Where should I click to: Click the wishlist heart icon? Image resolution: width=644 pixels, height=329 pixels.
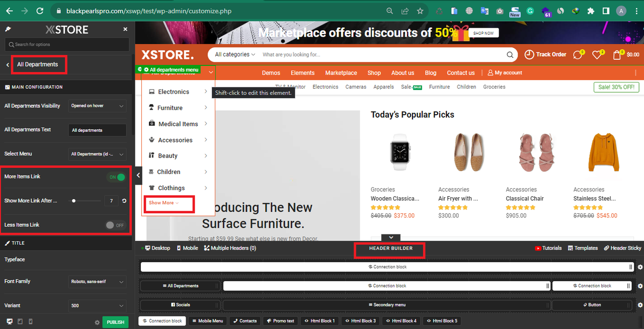click(598, 54)
